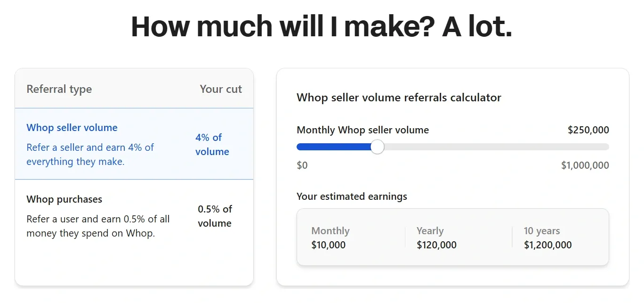Image resolution: width=644 pixels, height=303 pixels.
Task: Click the Monthly $10,000 earnings figure
Action: [x=329, y=245]
